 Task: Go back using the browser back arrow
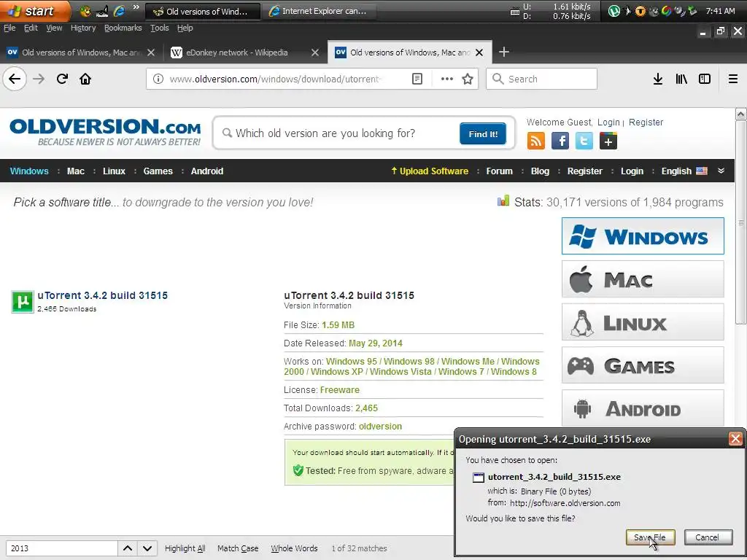[x=15, y=79]
